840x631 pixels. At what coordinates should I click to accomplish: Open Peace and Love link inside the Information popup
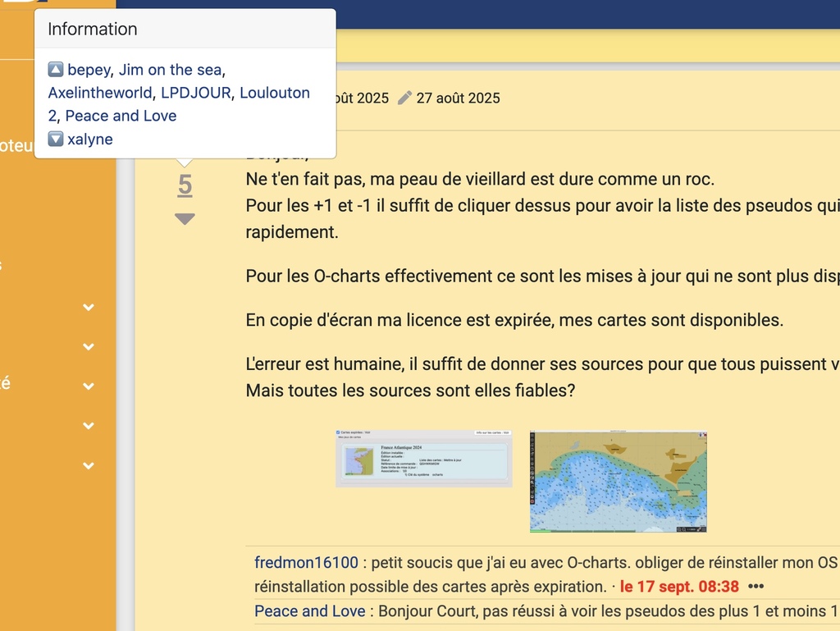[x=121, y=116]
